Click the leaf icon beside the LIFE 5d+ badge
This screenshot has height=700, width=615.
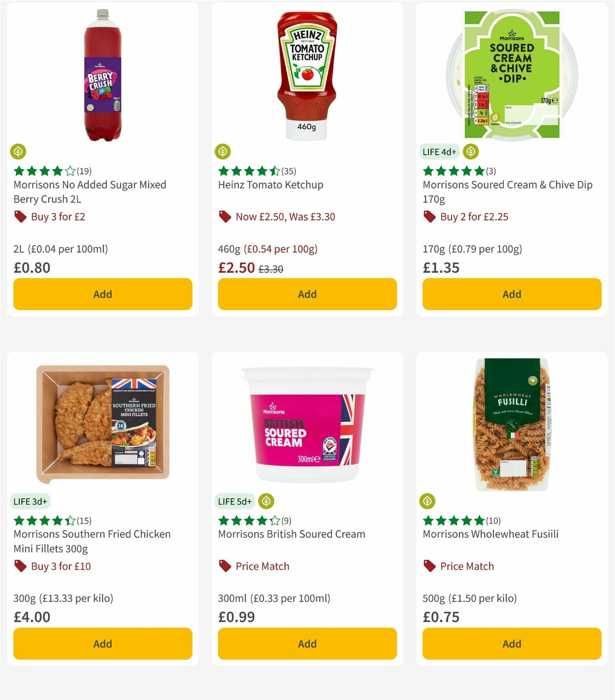pos(265,501)
